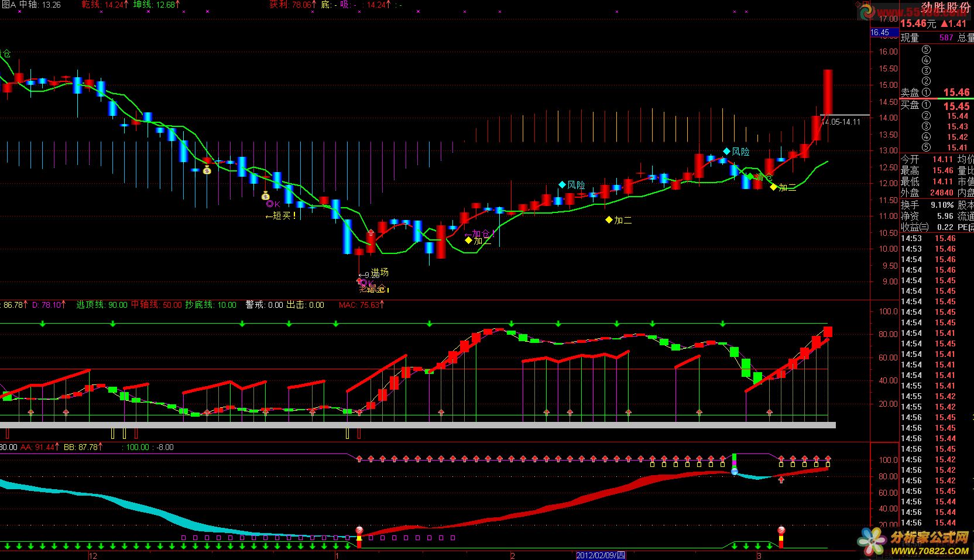
Task: Click the yellow diamond next to 加二 below 风险
Action: pos(609,220)
